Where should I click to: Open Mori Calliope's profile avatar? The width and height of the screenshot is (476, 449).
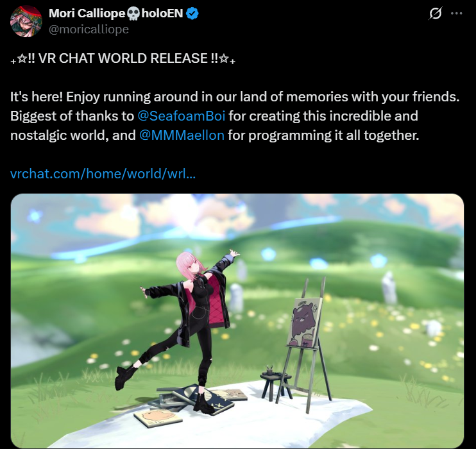(26, 21)
